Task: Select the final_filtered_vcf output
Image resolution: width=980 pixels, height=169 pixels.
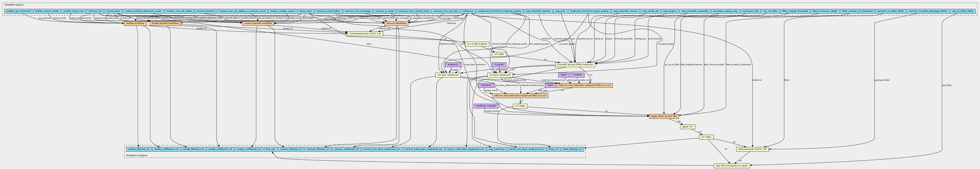Action: coord(572,149)
